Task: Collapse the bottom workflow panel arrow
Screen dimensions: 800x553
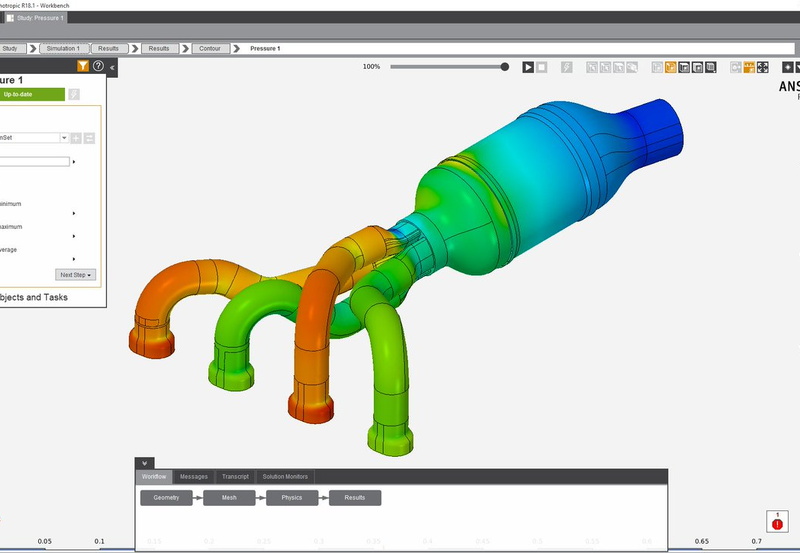Action: click(x=145, y=463)
